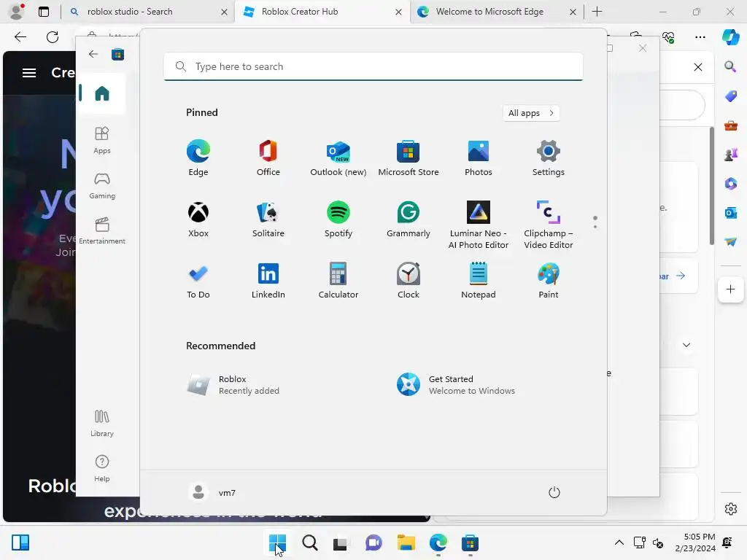The height and width of the screenshot is (560, 747).
Task: Open Microsoft Store pinned app
Action: tap(409, 158)
